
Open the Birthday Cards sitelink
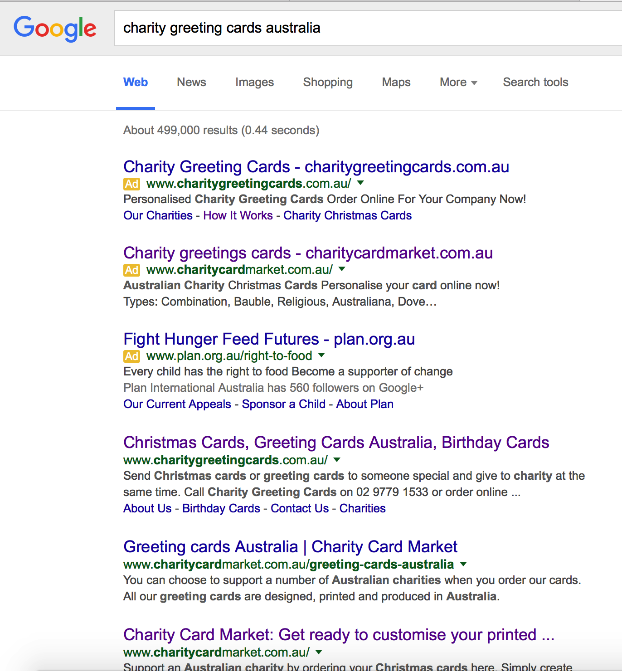221,508
